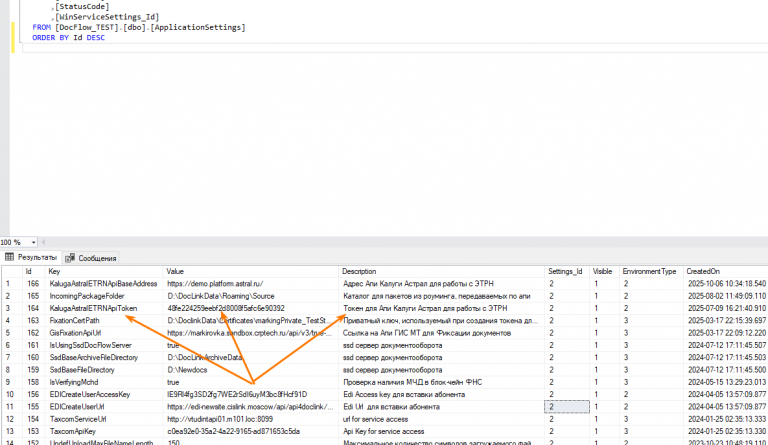The width and height of the screenshot is (768, 445).
Task: Select CreatedOn cell 2025-08-02 11:49:09.110
Action: (x=725, y=296)
